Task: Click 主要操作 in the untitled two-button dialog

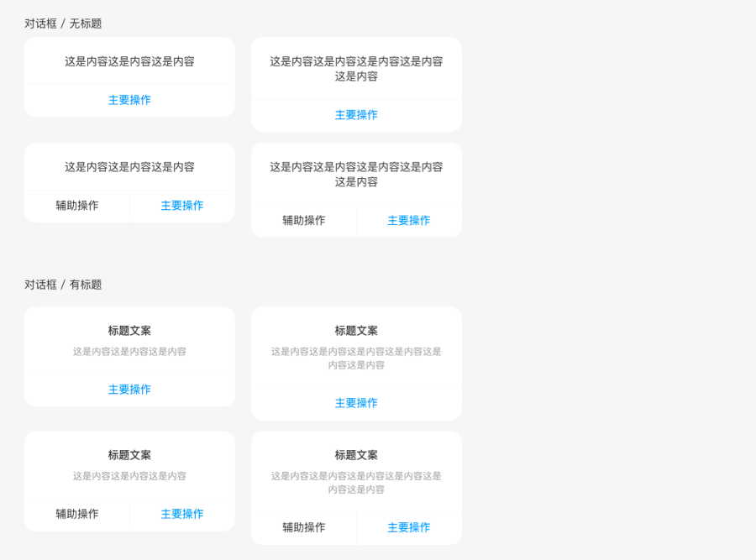Action: pos(181,206)
